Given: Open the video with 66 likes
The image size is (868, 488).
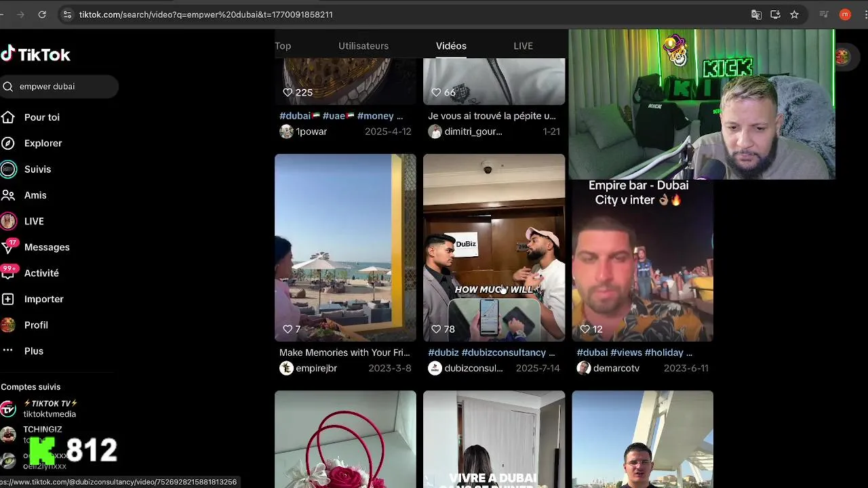Looking at the screenshot, I should [x=494, y=81].
